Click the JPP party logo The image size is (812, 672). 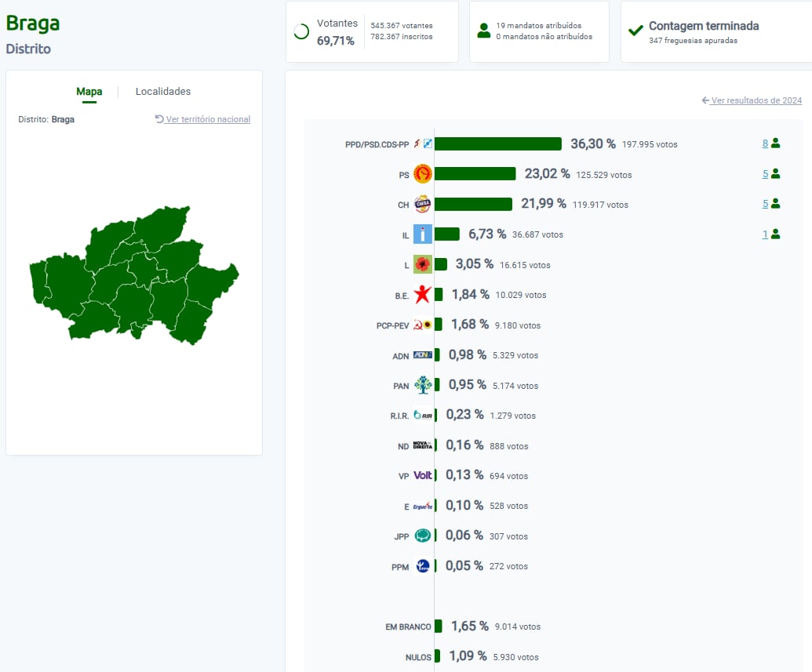click(x=422, y=536)
